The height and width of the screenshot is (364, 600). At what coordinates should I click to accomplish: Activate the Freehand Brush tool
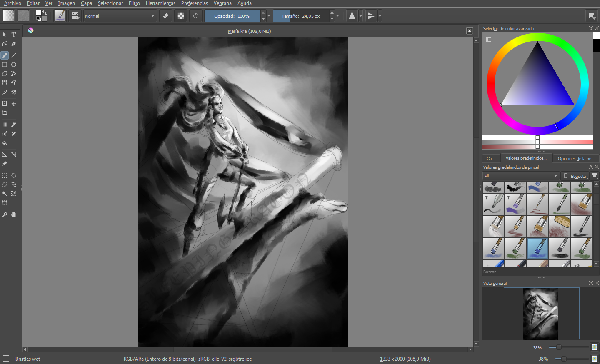click(5, 55)
